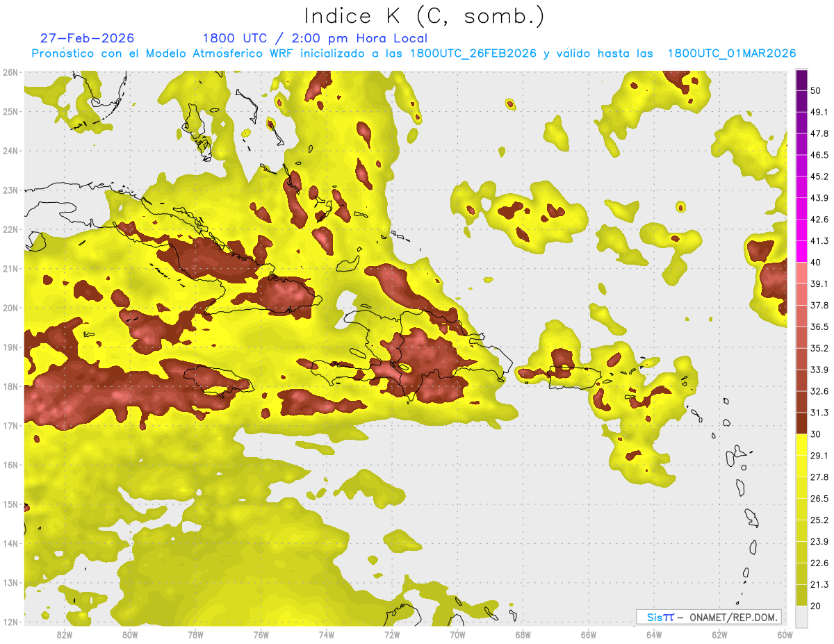This screenshot has height=644, width=834.
Task: Click the '76W' longitude axis label
Action: pyautogui.click(x=261, y=634)
